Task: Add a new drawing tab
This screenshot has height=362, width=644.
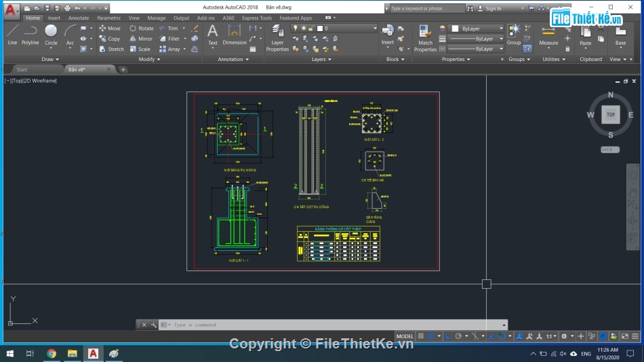Action: 123,69
